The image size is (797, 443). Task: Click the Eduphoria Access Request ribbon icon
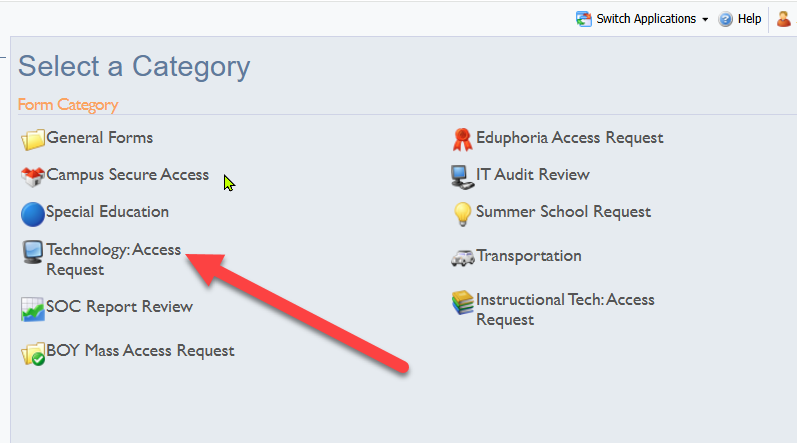[x=462, y=139]
